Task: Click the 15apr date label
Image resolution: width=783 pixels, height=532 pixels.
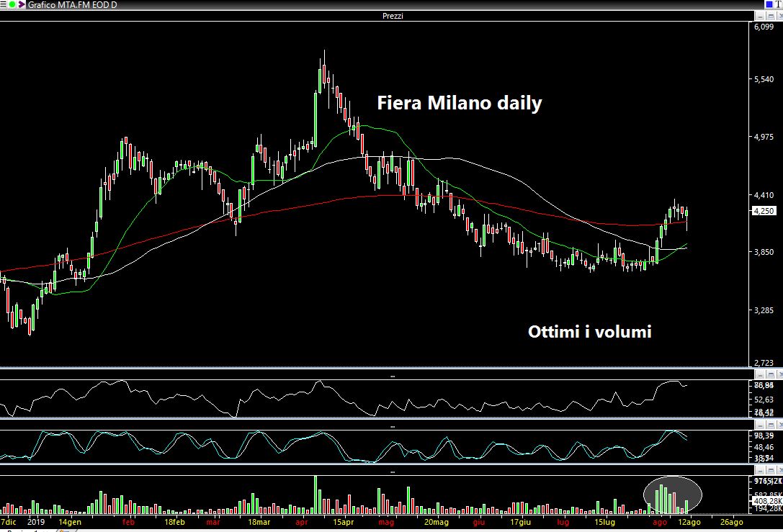Action: [x=344, y=522]
